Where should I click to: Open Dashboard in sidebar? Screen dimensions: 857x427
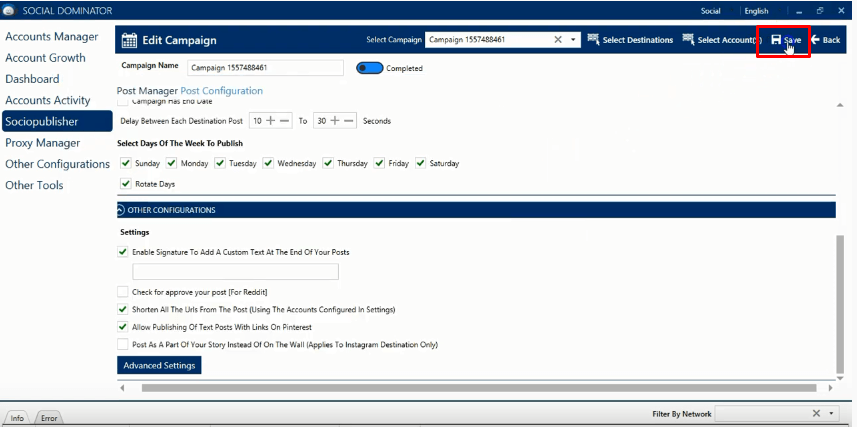tap(32, 79)
